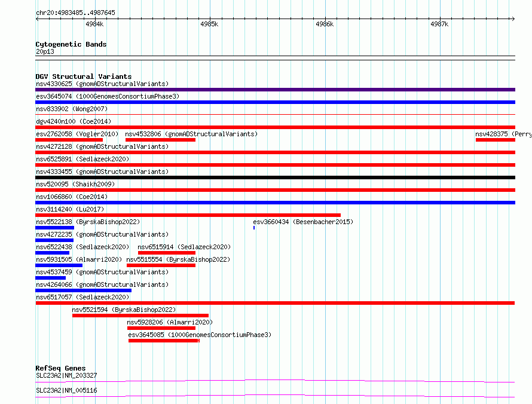The width and height of the screenshot is (532, 404).
Task: Select the nsv5931505 (Almarri2020) label
Action: point(79,259)
